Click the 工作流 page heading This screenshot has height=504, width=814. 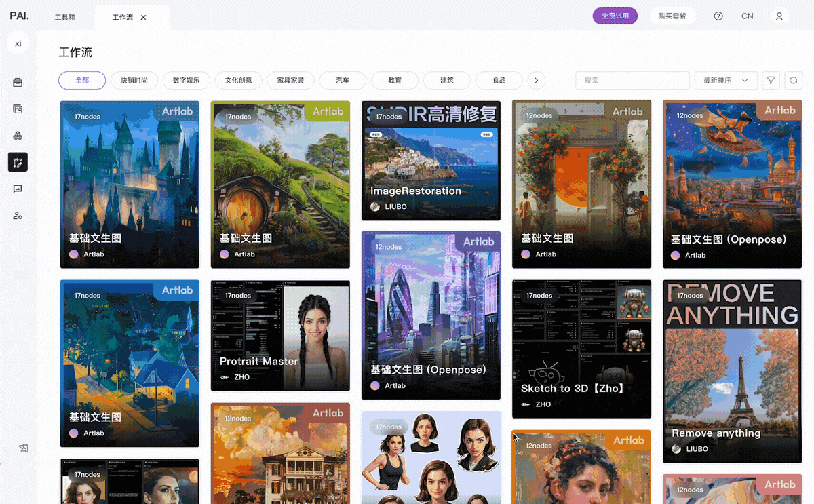click(x=75, y=52)
